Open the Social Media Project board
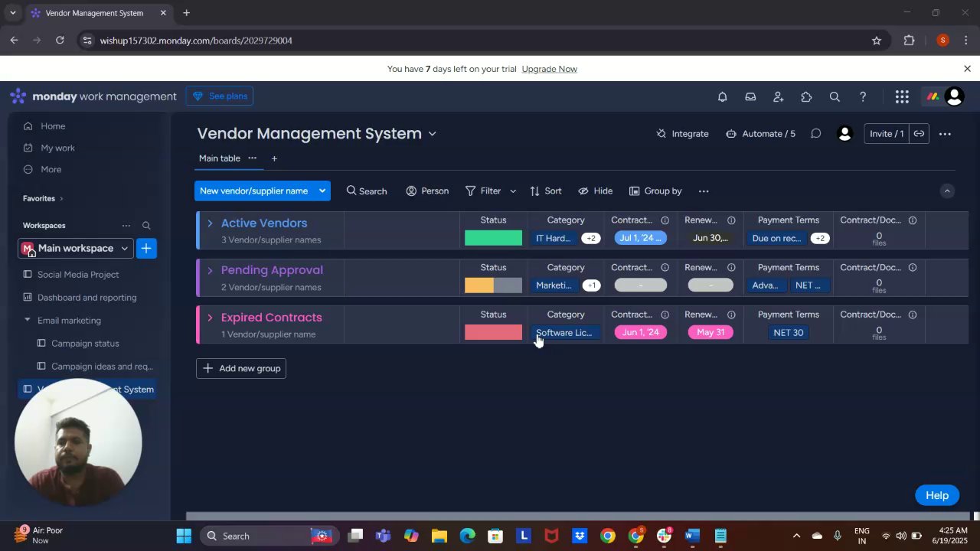 coord(78,275)
